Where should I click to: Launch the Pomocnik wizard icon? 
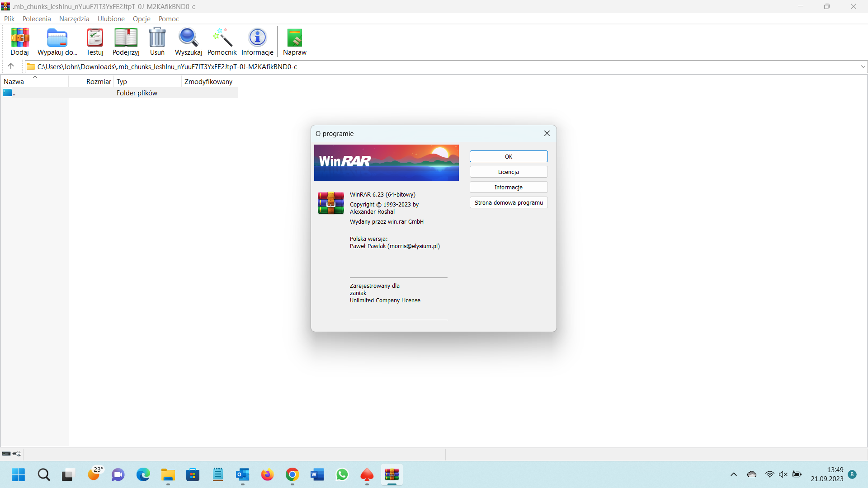pos(222,42)
